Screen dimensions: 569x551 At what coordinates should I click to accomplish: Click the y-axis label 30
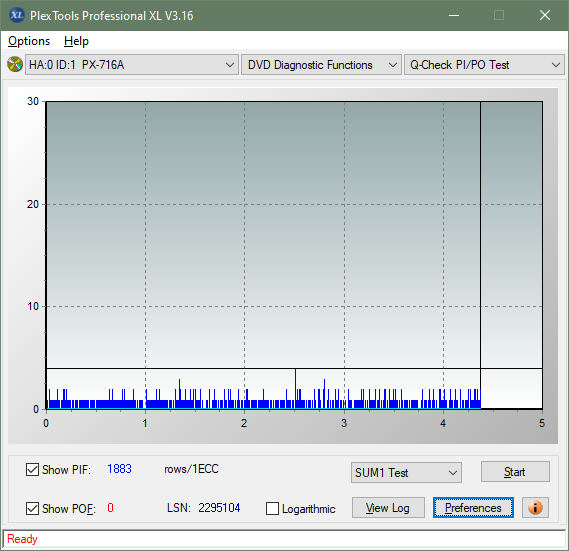33,101
